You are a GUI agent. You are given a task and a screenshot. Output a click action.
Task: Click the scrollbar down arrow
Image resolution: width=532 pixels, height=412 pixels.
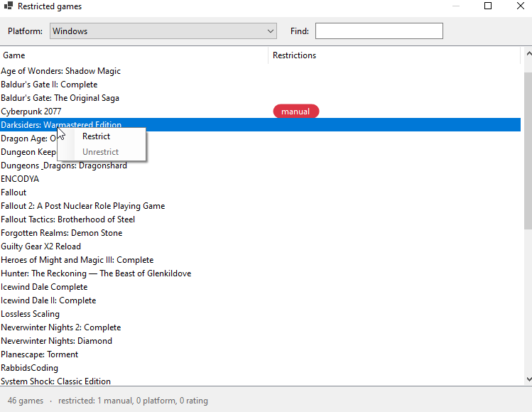tap(528, 379)
